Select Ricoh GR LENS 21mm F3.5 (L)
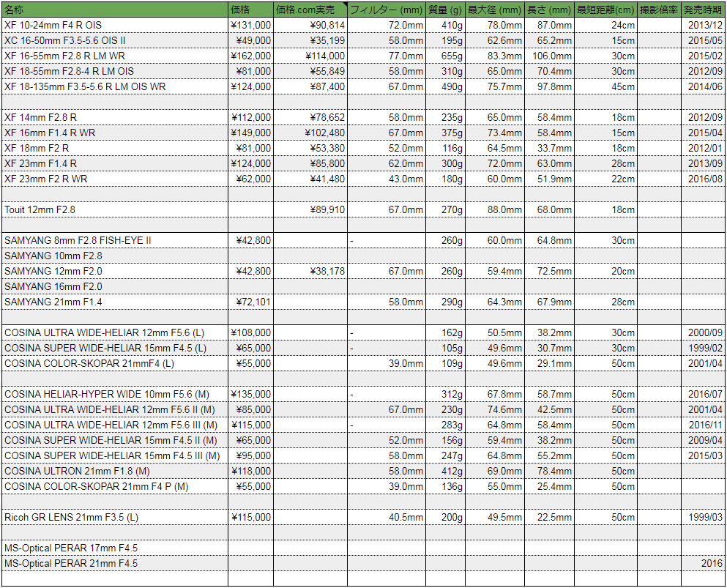This screenshot has height=588, width=727. (x=114, y=517)
